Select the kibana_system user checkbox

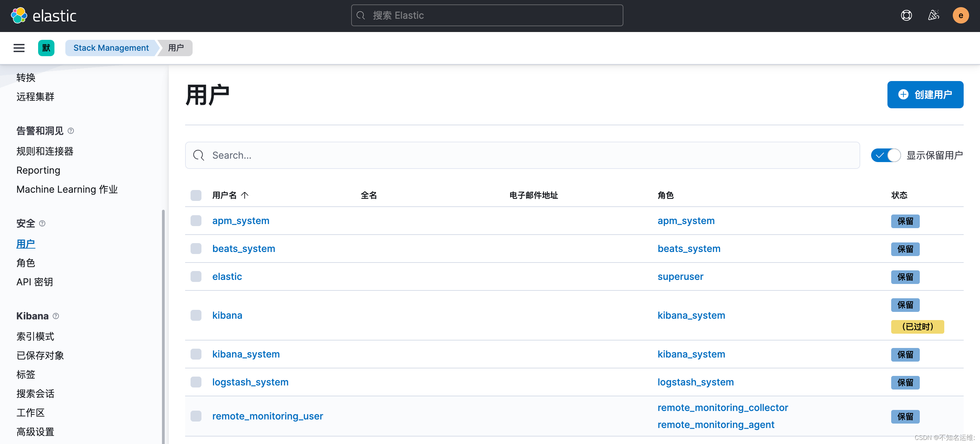tap(196, 354)
